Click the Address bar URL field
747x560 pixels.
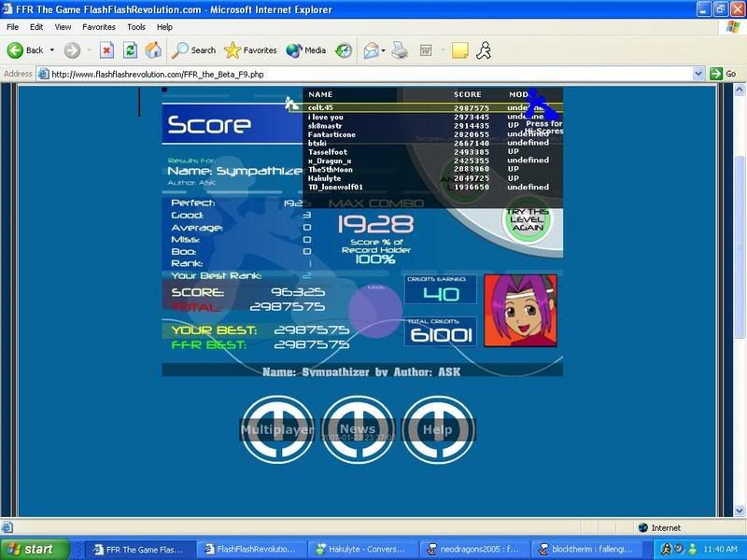(x=365, y=74)
